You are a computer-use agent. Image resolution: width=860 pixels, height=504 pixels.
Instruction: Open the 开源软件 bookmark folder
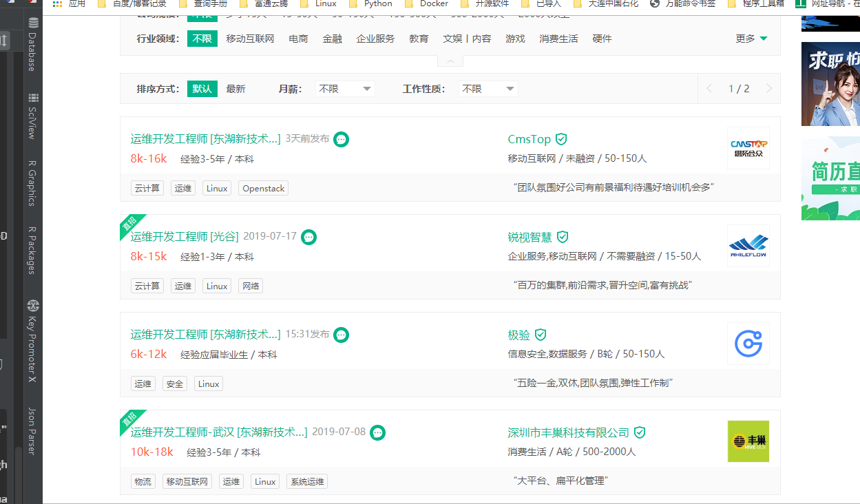click(485, 3)
